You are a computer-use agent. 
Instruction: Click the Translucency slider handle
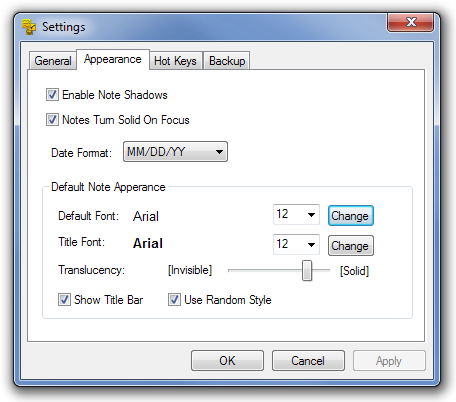[x=307, y=271]
